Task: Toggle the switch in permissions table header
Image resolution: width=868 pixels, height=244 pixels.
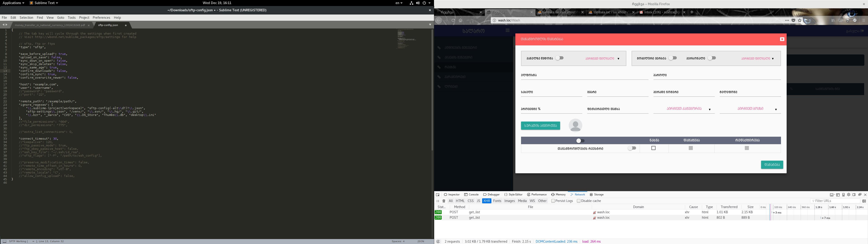Action: pyautogui.click(x=580, y=141)
